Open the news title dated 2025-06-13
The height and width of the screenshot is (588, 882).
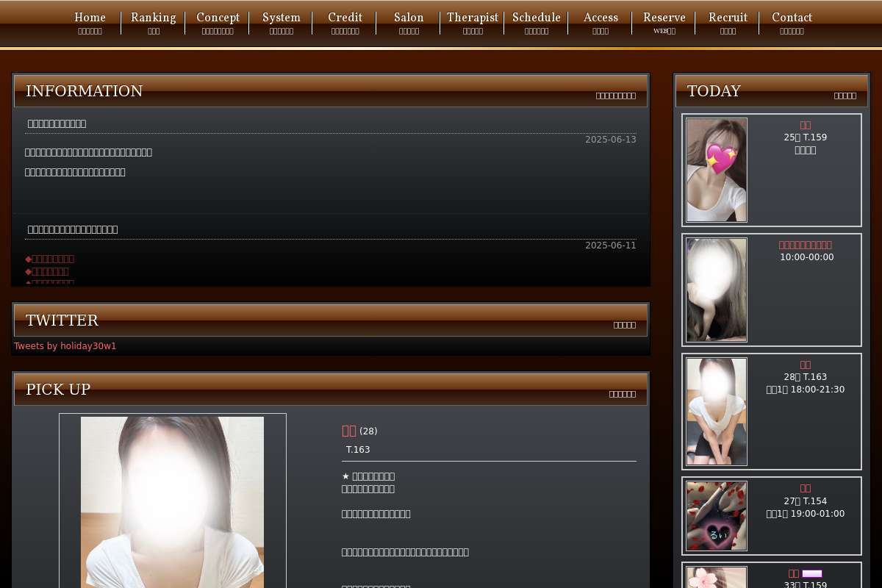click(x=57, y=123)
